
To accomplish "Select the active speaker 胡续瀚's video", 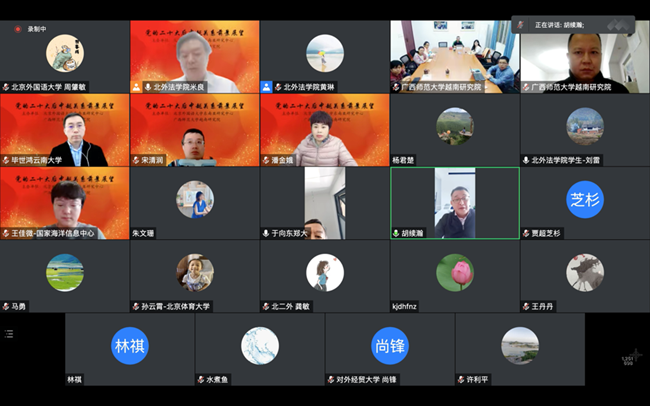I will pyautogui.click(x=455, y=203).
